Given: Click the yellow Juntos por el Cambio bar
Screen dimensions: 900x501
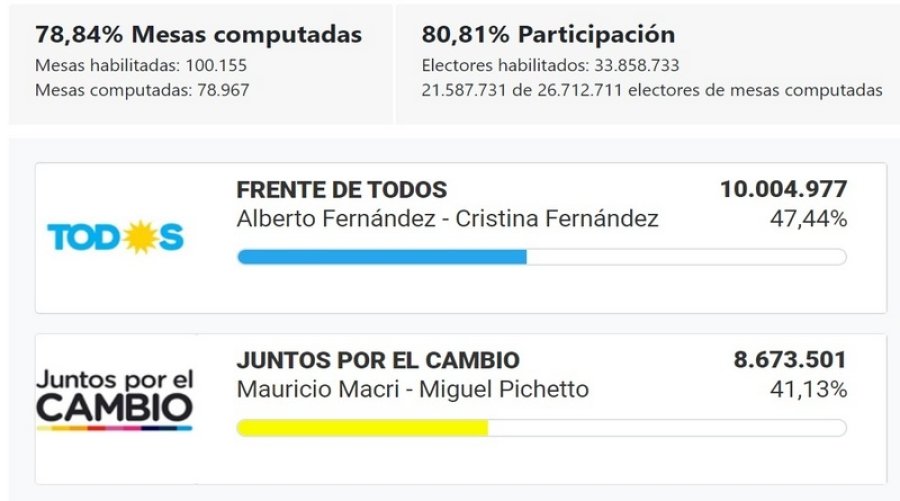Looking at the screenshot, I should (363, 428).
